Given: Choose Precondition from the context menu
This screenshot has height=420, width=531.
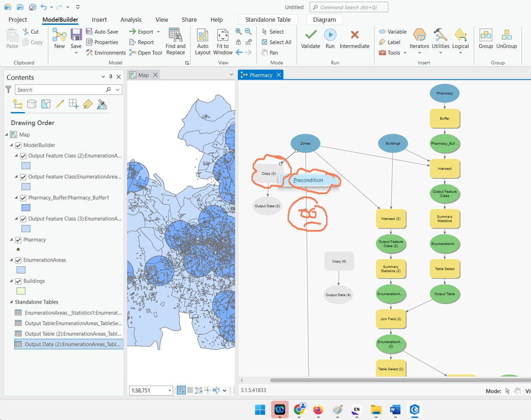Looking at the screenshot, I should (x=309, y=180).
